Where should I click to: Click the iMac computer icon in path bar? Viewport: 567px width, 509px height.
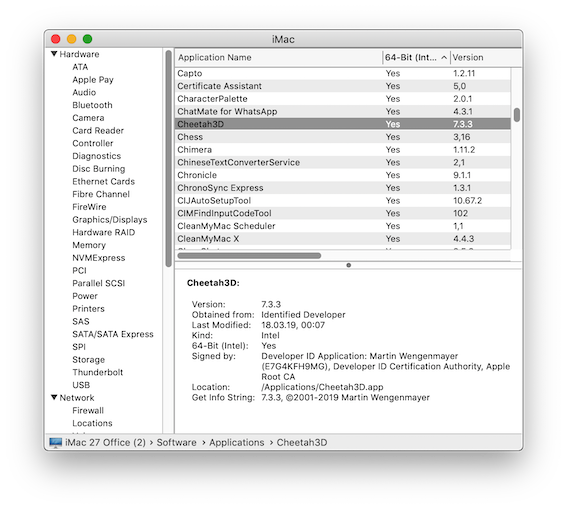pyautogui.click(x=56, y=442)
